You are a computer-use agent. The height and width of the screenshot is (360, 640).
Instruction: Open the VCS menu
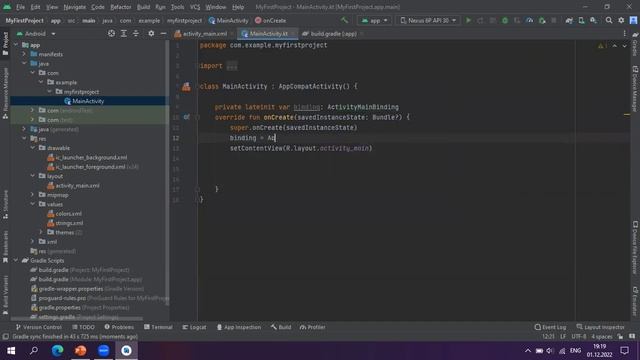195,7
